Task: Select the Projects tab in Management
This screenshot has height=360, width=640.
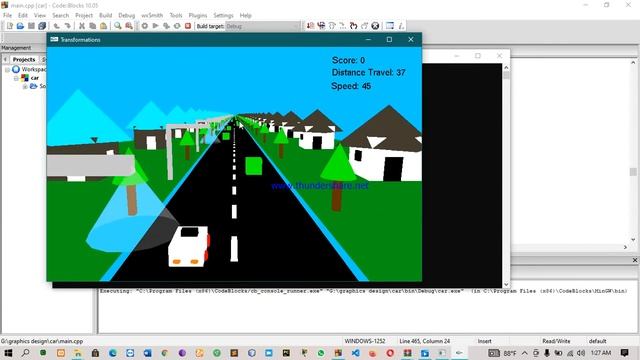Action: (24, 60)
